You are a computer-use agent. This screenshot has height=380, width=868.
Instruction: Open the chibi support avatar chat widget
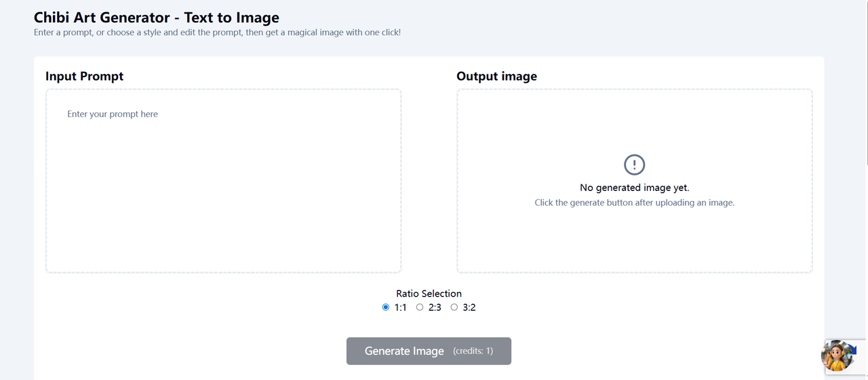(837, 356)
